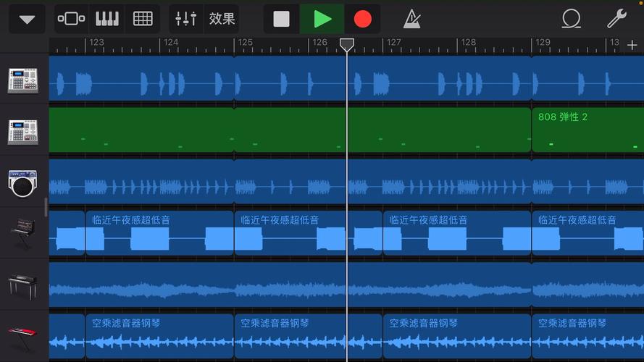Select the electric piano track icon
644x362 pixels.
coord(23,286)
